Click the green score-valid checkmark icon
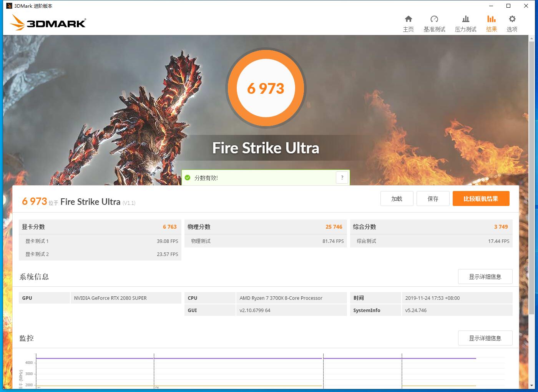Viewport: 538px width, 392px height. pyautogui.click(x=188, y=178)
